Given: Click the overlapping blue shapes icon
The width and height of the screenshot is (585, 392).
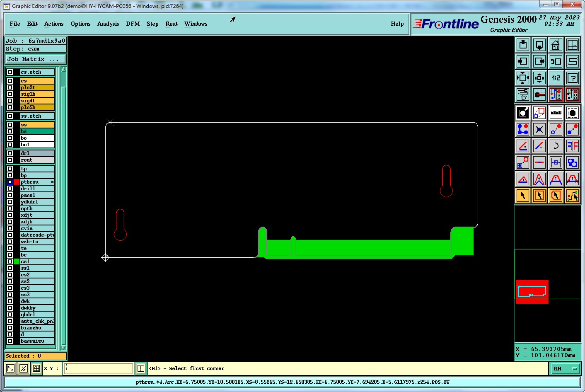Looking at the screenshot, I should 573,162.
